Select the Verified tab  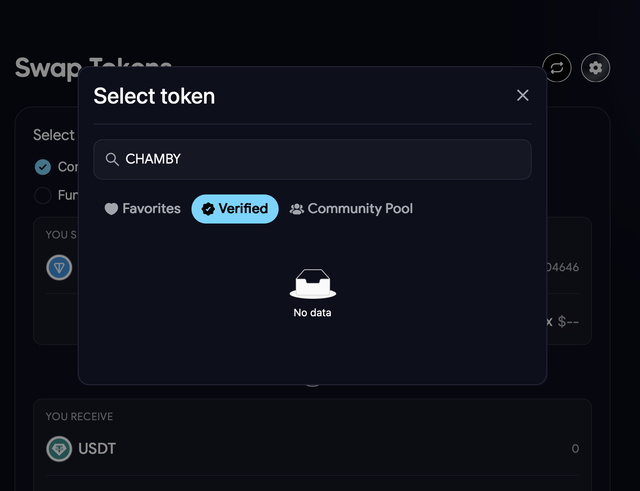pyautogui.click(x=235, y=209)
